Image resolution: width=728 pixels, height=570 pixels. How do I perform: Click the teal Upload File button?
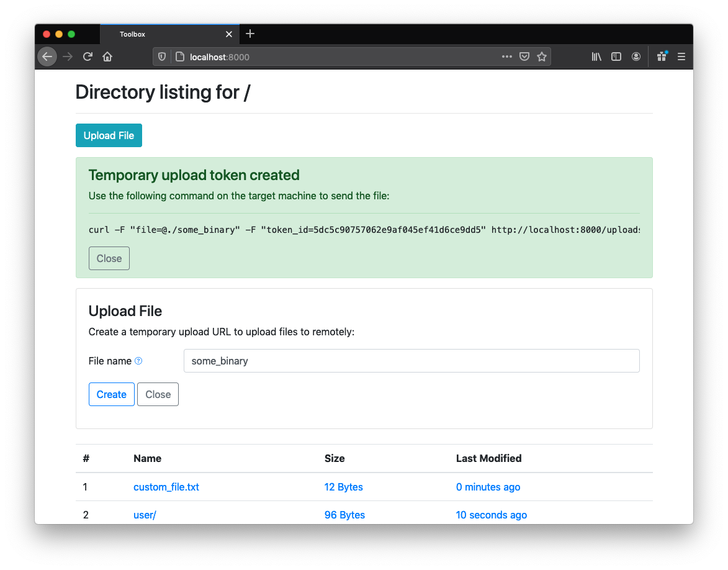[109, 135]
